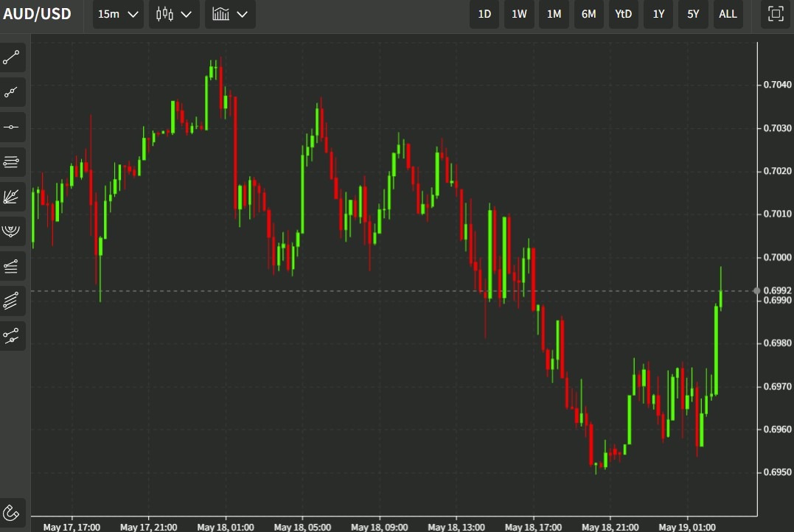The height and width of the screenshot is (532, 794).
Task: Select the trend line drawing tool
Action: [x=12, y=57]
